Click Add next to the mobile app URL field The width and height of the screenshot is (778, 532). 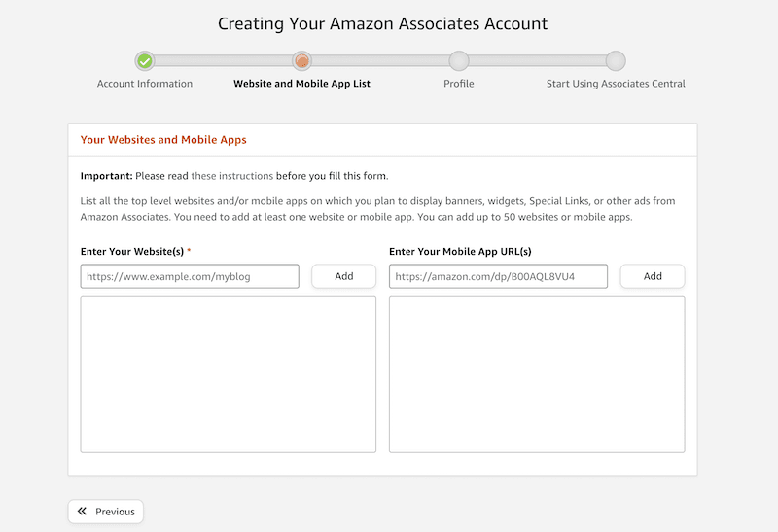click(653, 276)
